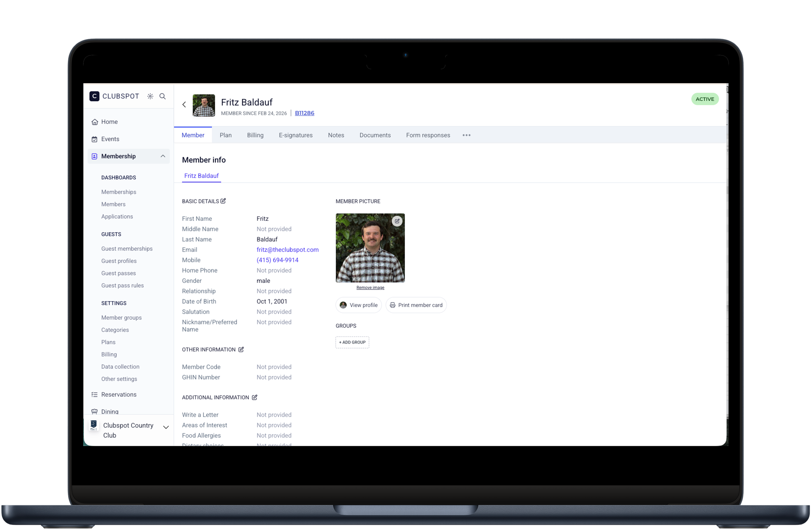Viewport: 812px width, 530px height.
Task: Open the Home sidebar item
Action: [x=109, y=122]
